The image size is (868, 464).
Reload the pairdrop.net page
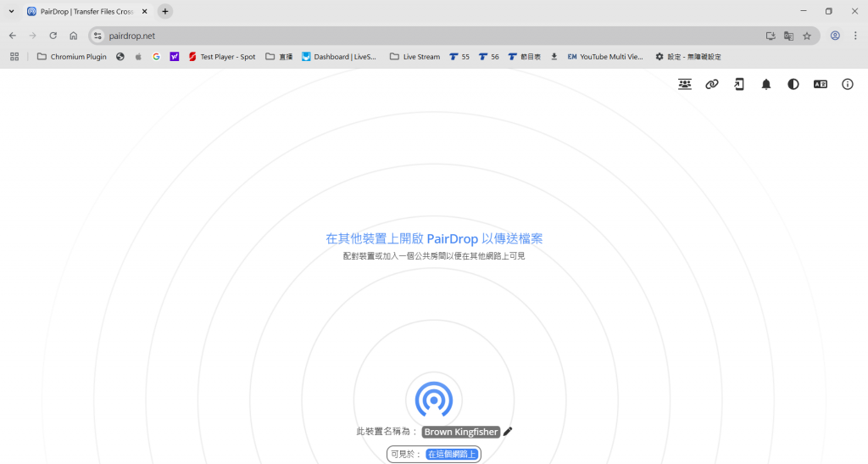pos(53,36)
